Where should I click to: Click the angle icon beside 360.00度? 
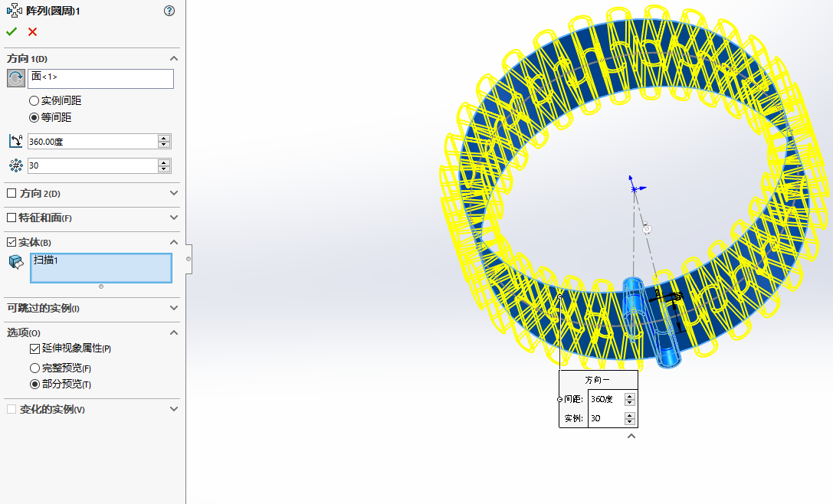tap(16, 141)
